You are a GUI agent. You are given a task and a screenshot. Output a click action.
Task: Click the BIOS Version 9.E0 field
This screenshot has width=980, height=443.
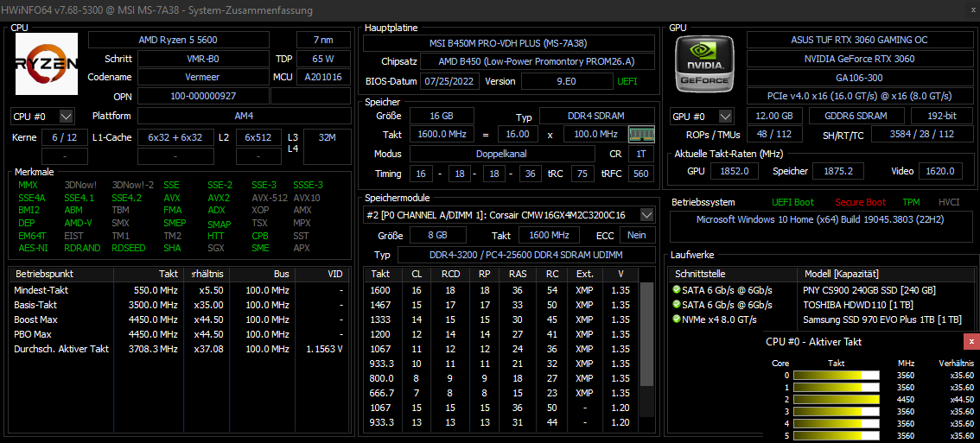[x=567, y=81]
